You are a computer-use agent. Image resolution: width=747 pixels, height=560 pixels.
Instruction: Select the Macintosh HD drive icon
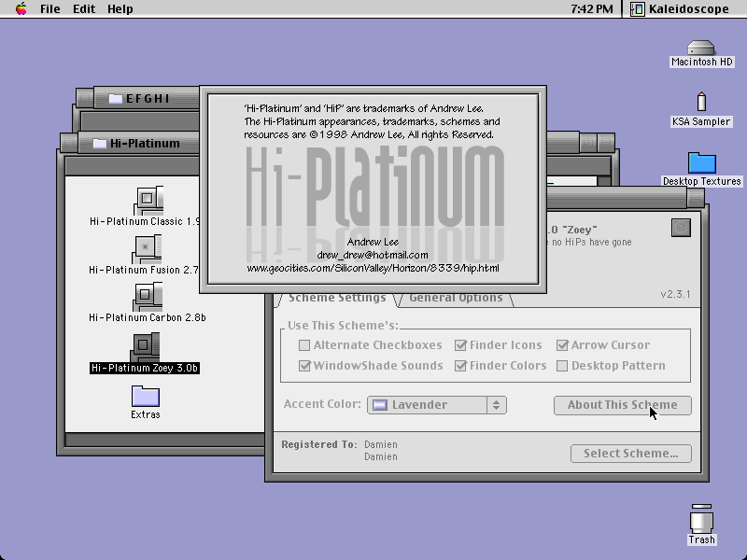click(701, 49)
